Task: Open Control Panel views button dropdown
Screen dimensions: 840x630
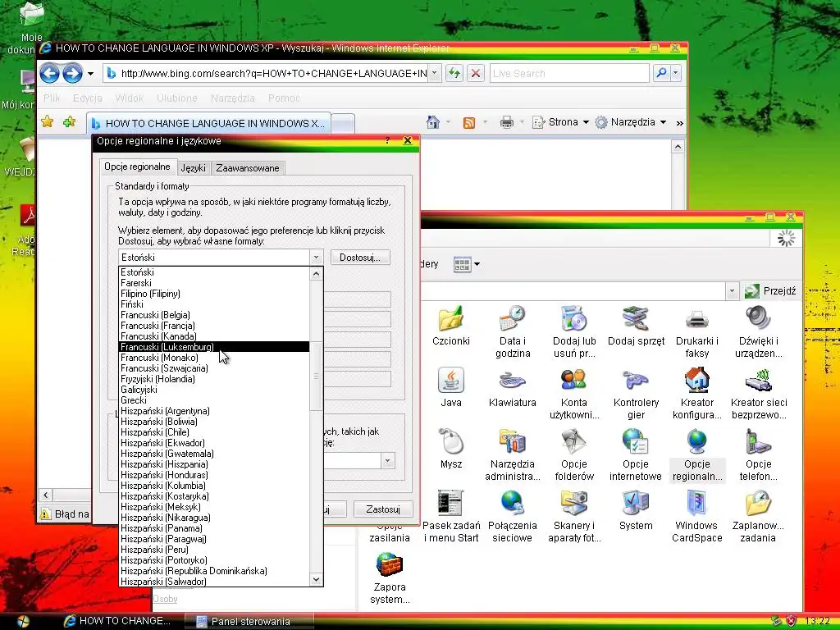Action: [x=477, y=264]
